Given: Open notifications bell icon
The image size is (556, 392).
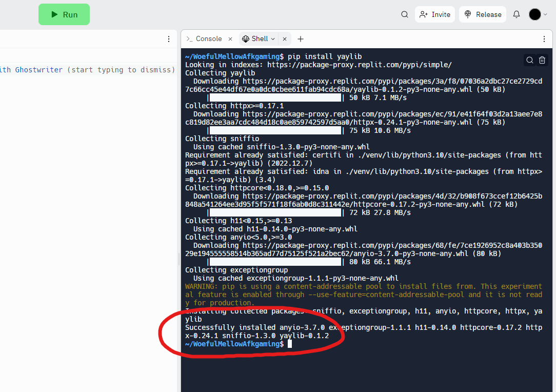Looking at the screenshot, I should (x=517, y=14).
